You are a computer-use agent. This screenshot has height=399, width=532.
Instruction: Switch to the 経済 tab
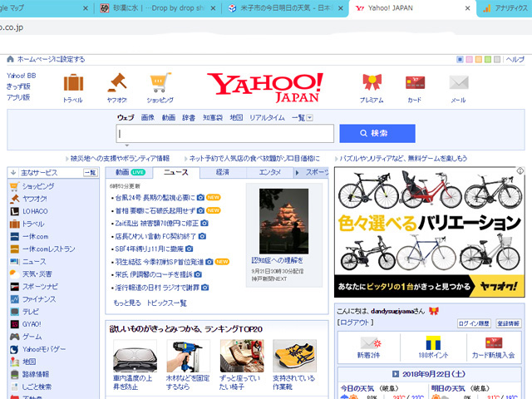(x=223, y=172)
